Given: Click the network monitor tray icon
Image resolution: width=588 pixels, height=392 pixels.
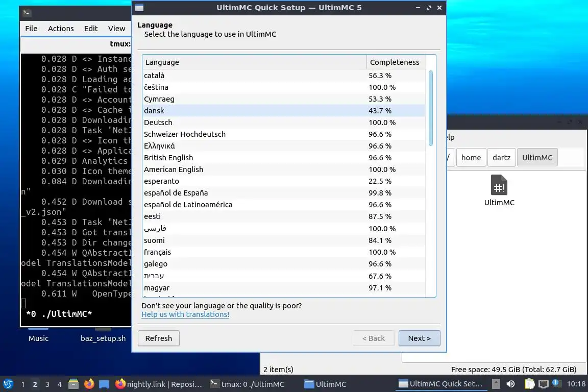Looking at the screenshot, I should pyautogui.click(x=543, y=384).
